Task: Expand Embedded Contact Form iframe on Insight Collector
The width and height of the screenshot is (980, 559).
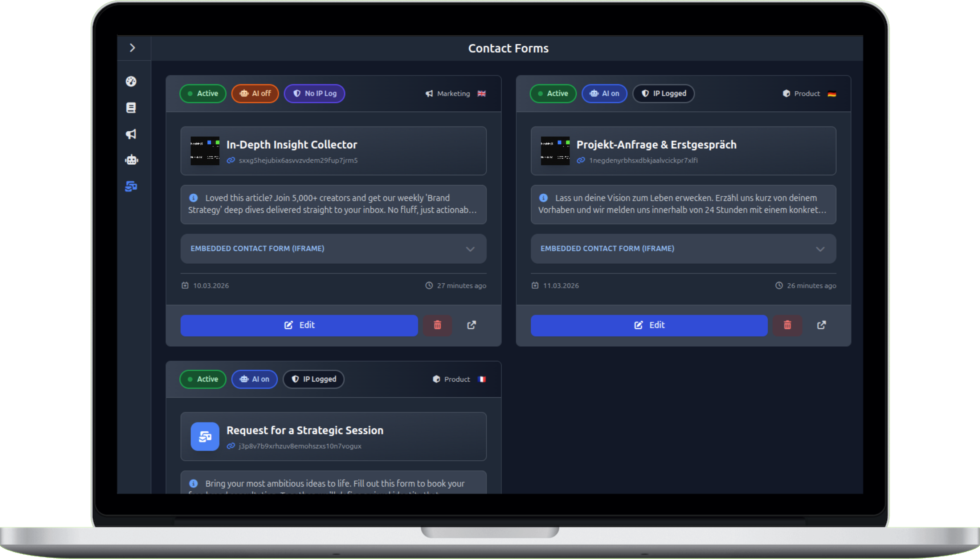Action: coord(334,249)
